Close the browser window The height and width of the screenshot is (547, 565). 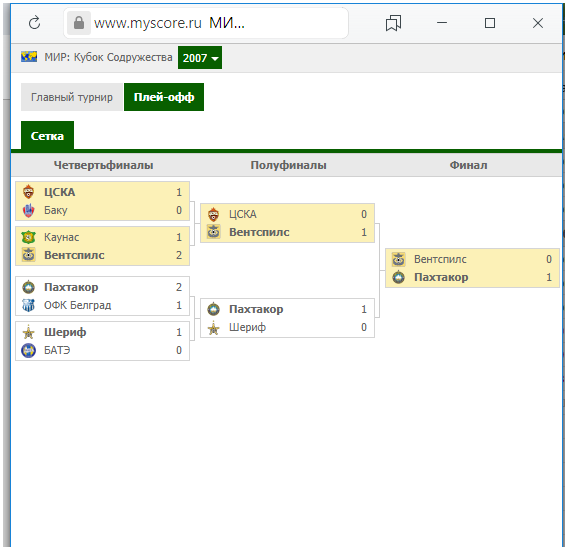tap(538, 23)
